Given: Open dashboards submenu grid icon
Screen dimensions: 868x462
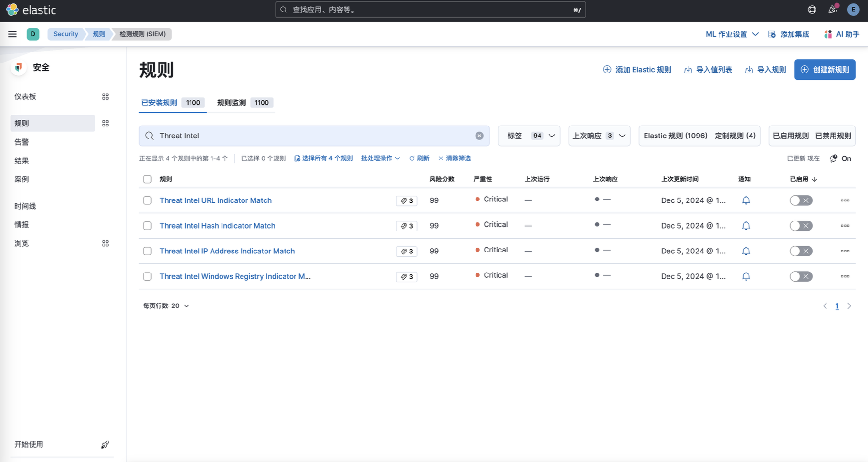Looking at the screenshot, I should click(106, 96).
